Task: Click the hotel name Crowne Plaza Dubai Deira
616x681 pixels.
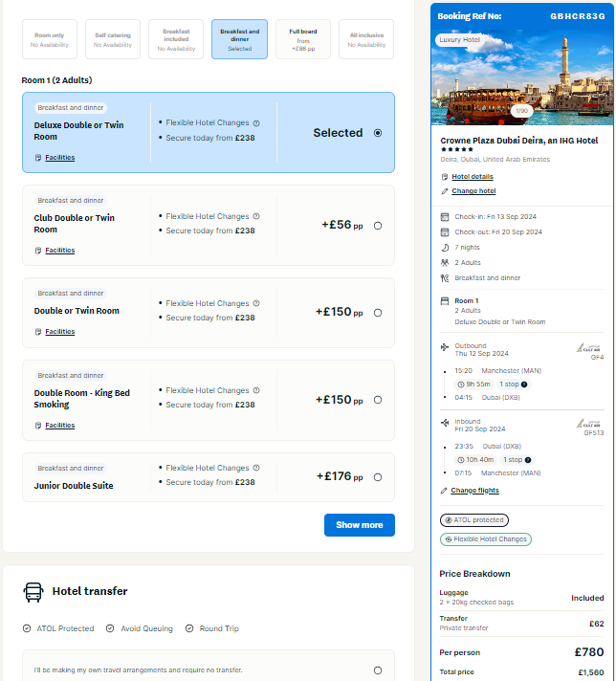Action: point(519,141)
